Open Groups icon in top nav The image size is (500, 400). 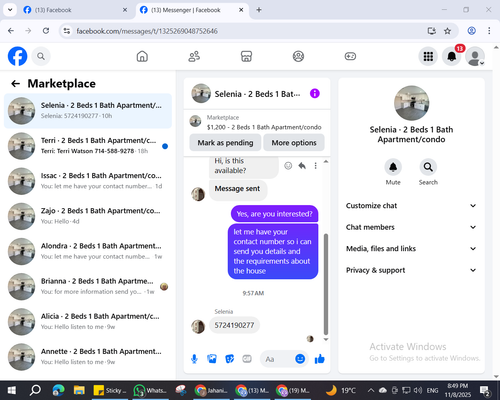tap(298, 56)
